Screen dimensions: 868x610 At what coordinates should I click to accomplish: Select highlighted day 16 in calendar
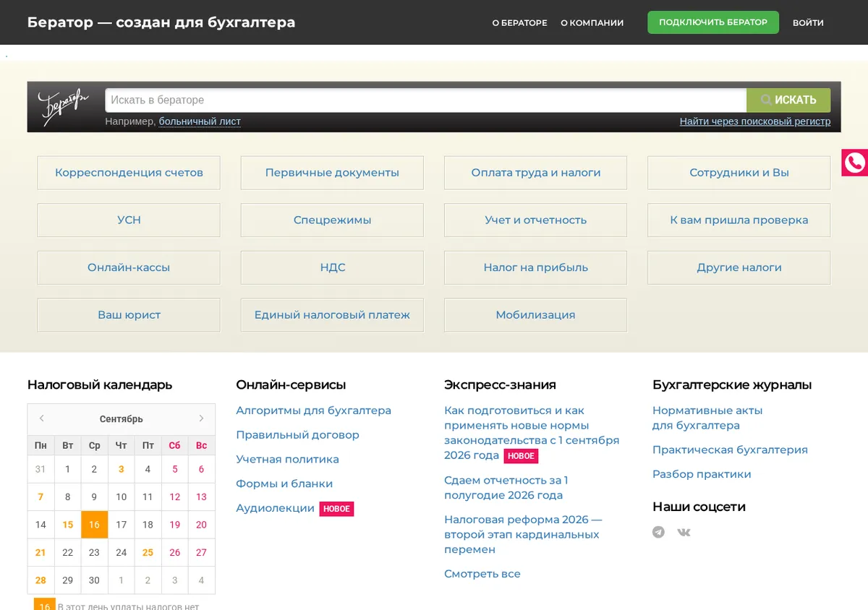[94, 525]
